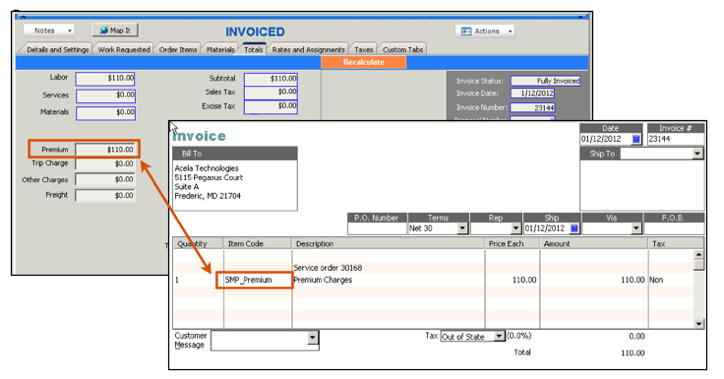Click the Ship date field
724x379 pixels.
tap(547, 229)
